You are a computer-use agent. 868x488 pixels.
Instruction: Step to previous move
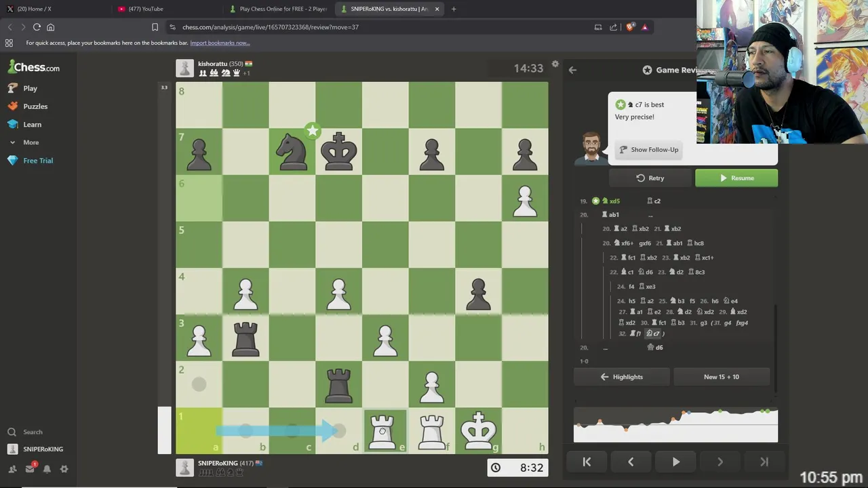point(631,462)
